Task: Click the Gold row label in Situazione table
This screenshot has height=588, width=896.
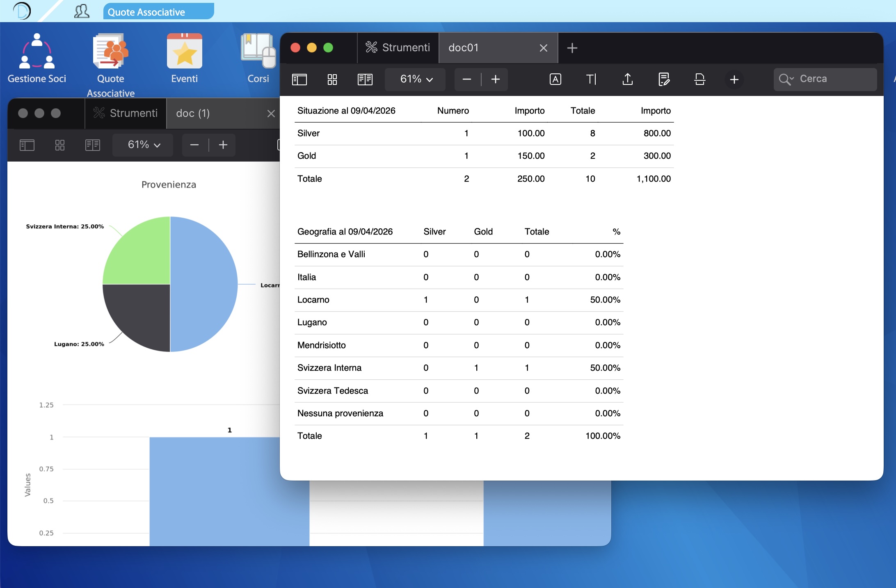Action: tap(307, 156)
